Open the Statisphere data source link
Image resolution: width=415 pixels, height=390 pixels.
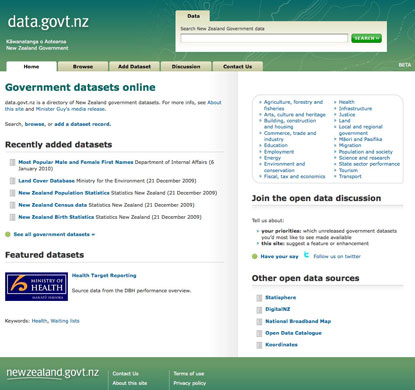[280, 297]
